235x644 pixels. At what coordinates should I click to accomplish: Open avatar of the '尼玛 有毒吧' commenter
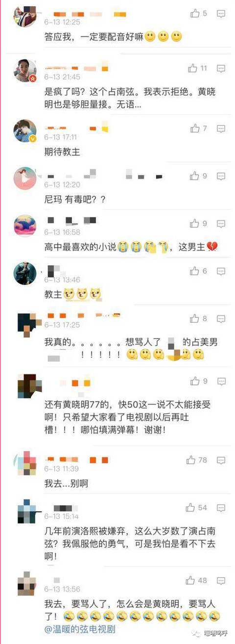click(x=24, y=179)
